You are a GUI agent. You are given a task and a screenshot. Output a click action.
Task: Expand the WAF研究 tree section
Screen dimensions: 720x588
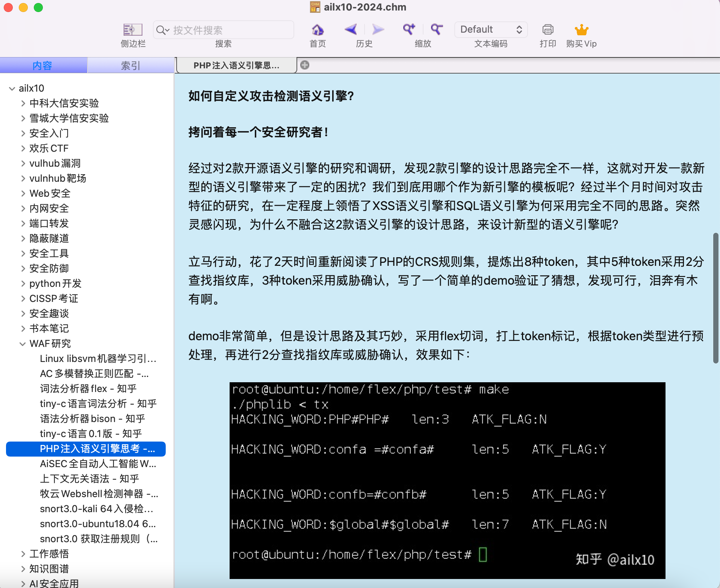[23, 344]
